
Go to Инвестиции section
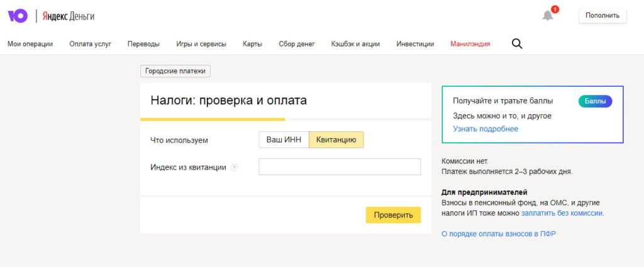coord(415,44)
